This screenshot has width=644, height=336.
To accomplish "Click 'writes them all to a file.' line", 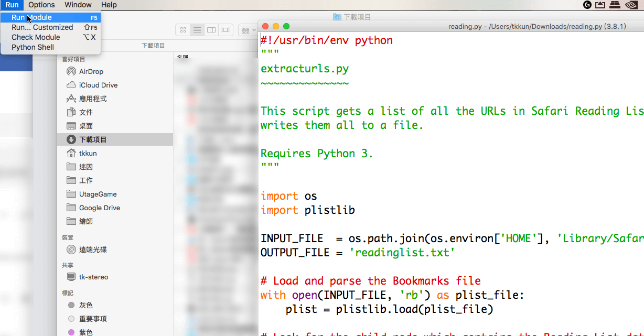I will 342,125.
